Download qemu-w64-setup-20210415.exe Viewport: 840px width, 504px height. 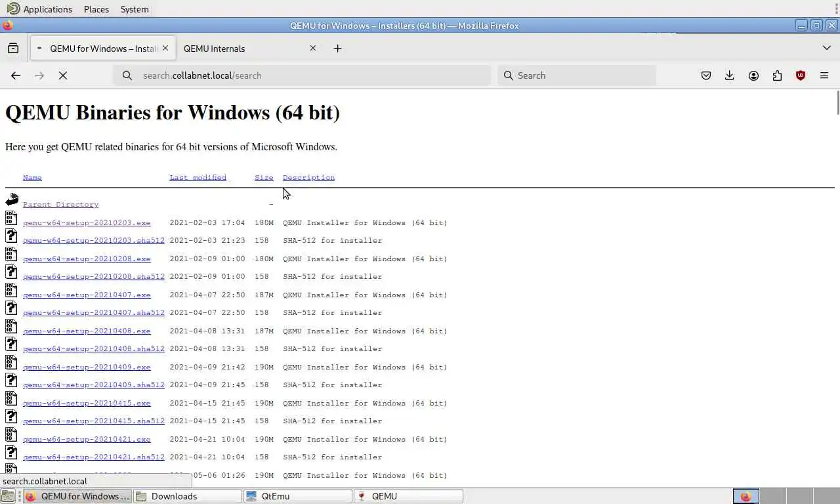click(87, 404)
